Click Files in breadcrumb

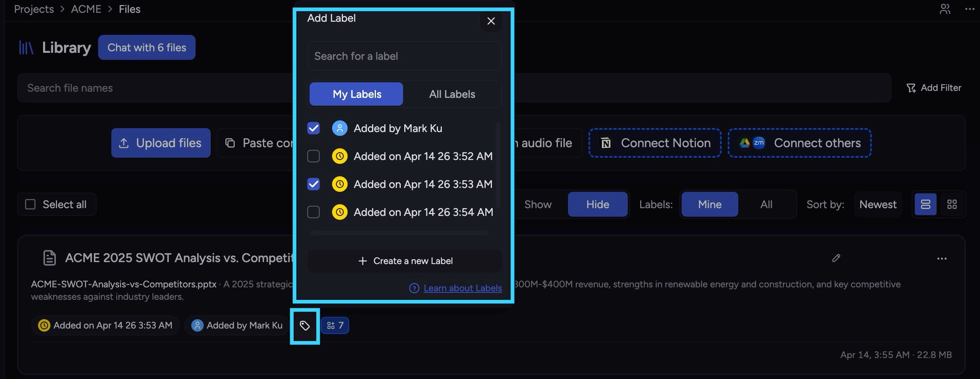tap(130, 9)
